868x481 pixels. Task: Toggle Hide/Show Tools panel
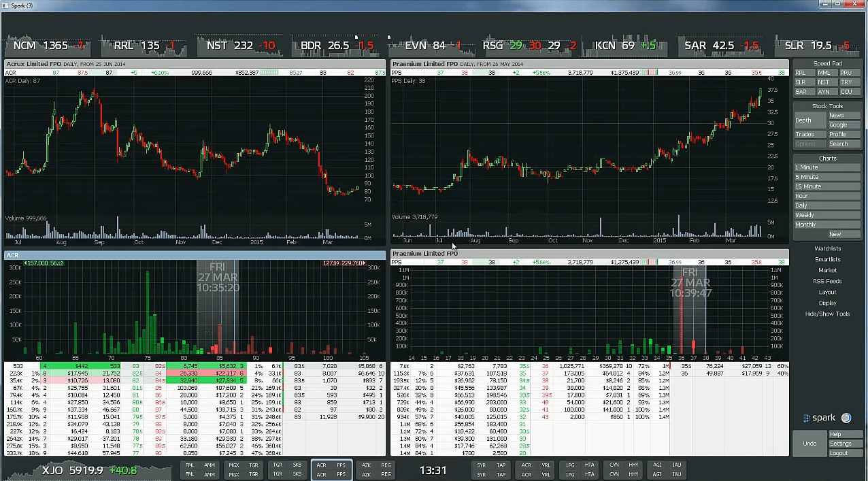pos(827,314)
